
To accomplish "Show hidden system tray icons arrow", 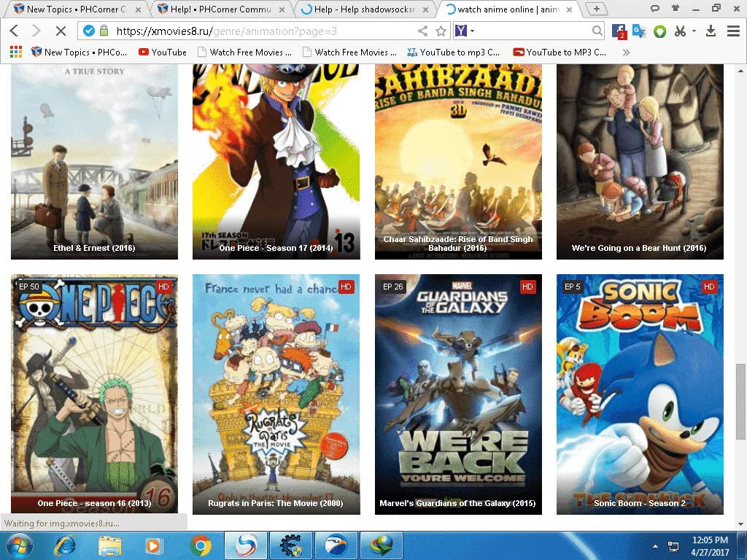I will (x=656, y=546).
